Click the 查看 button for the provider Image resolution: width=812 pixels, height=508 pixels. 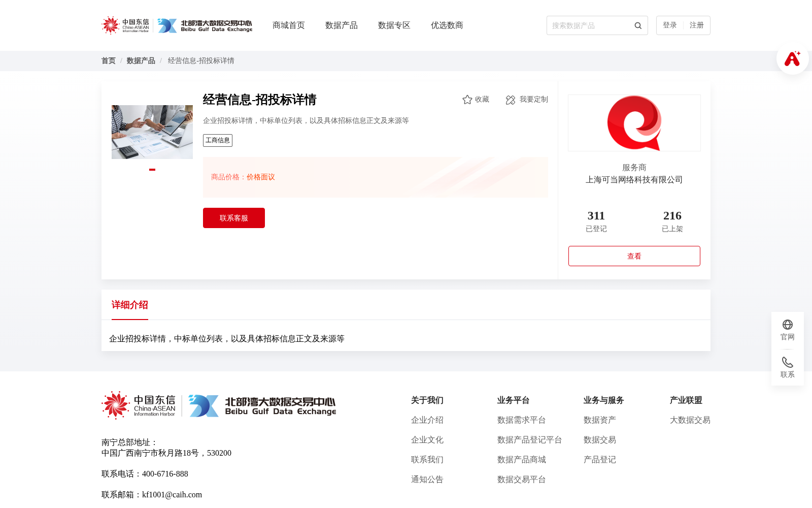pos(634,256)
